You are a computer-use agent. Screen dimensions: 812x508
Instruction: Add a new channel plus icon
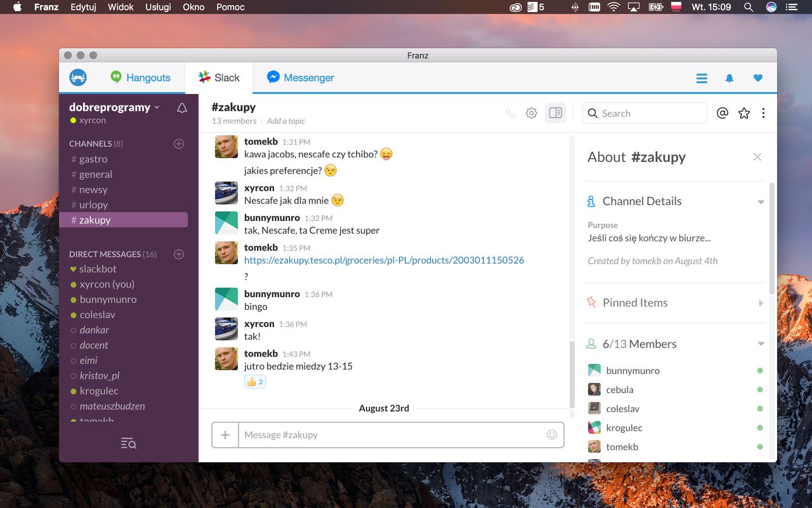pos(179,144)
